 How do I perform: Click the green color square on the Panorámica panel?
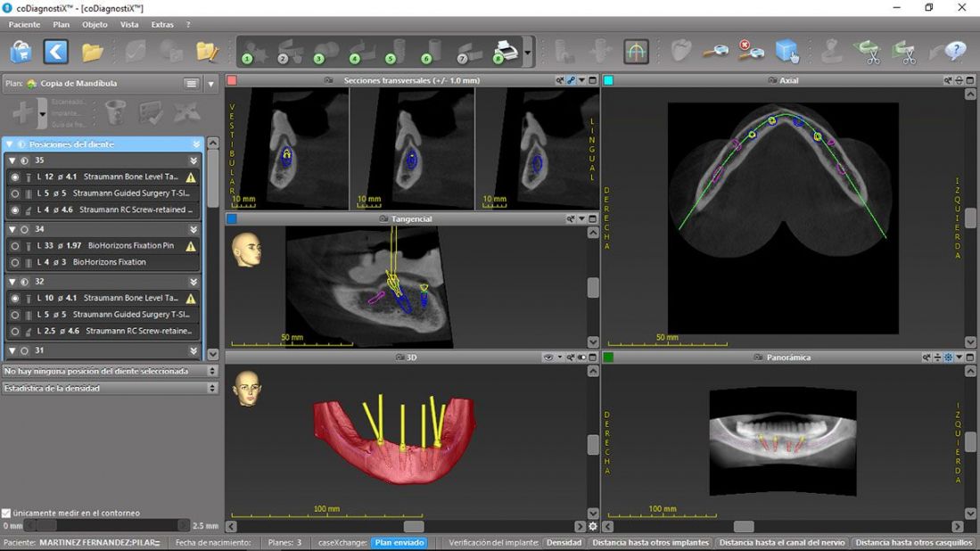(610, 357)
